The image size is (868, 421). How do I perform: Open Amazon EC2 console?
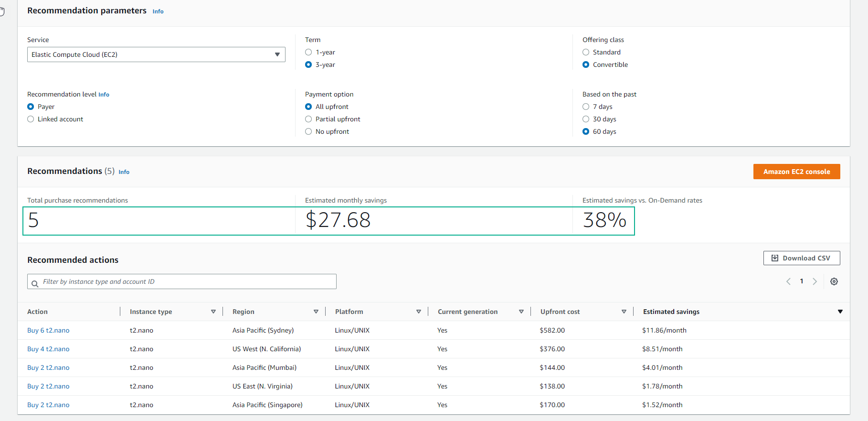click(796, 172)
